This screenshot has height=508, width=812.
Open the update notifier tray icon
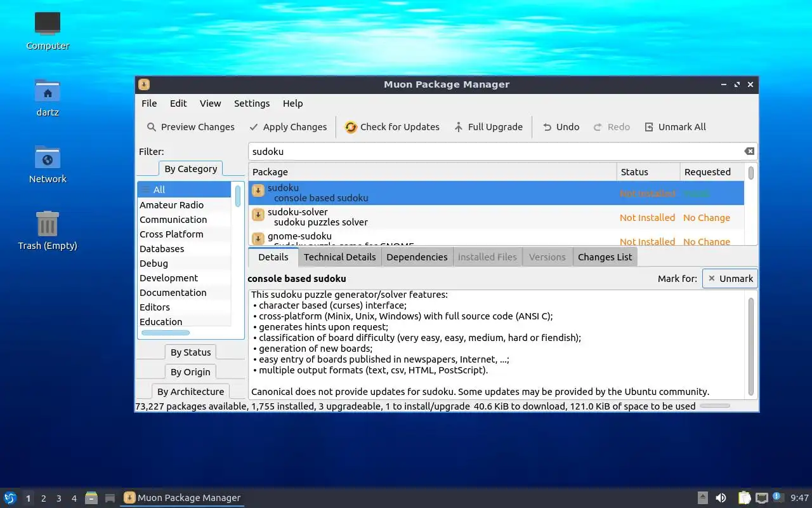pos(778,497)
